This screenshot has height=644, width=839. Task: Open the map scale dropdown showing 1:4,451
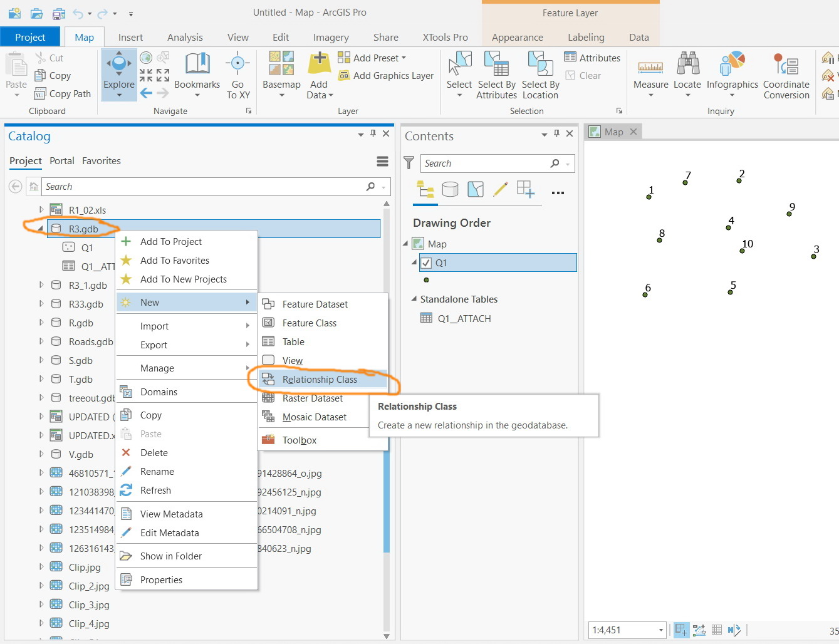pyautogui.click(x=661, y=630)
